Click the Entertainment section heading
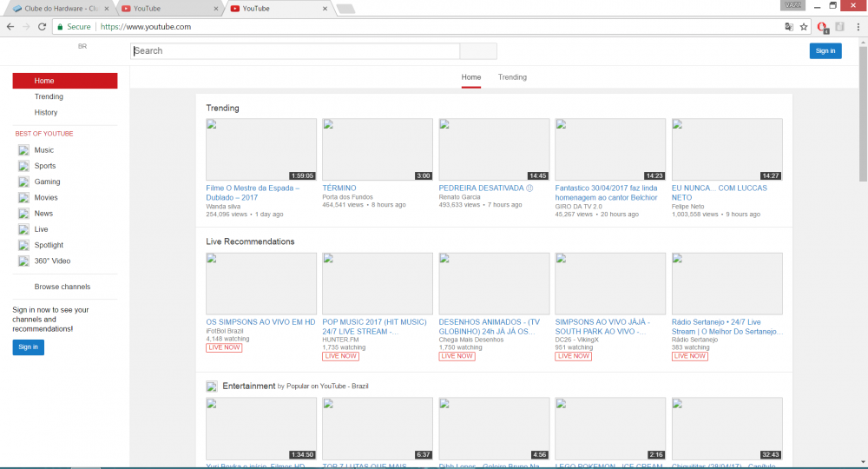Screen dimensions: 868x469 point(248,386)
